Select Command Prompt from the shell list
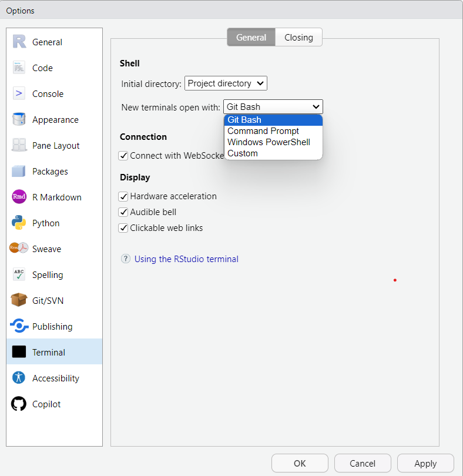The height and width of the screenshot is (476, 463). click(x=273, y=131)
